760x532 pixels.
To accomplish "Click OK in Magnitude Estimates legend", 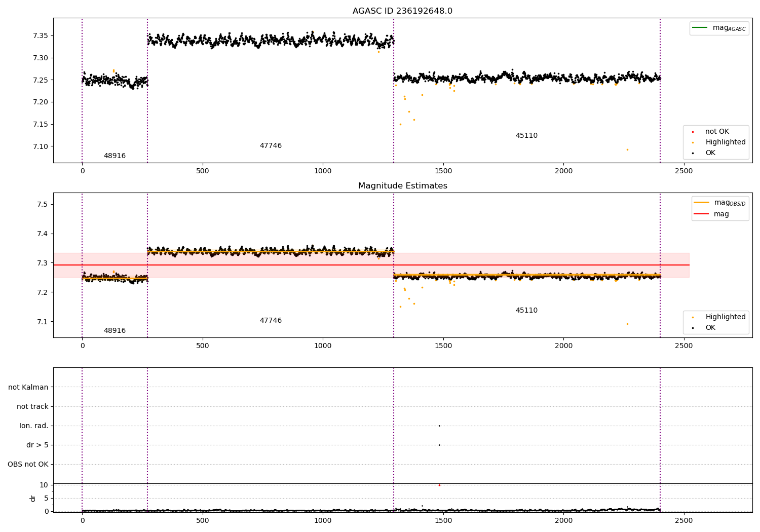I will click(x=703, y=328).
